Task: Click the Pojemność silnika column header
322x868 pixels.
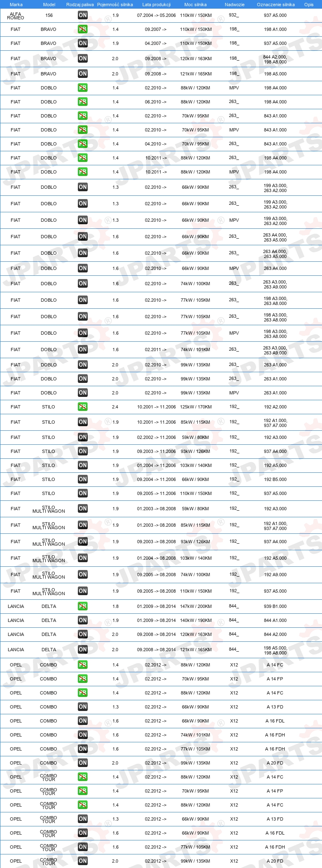Action: pos(115,5)
